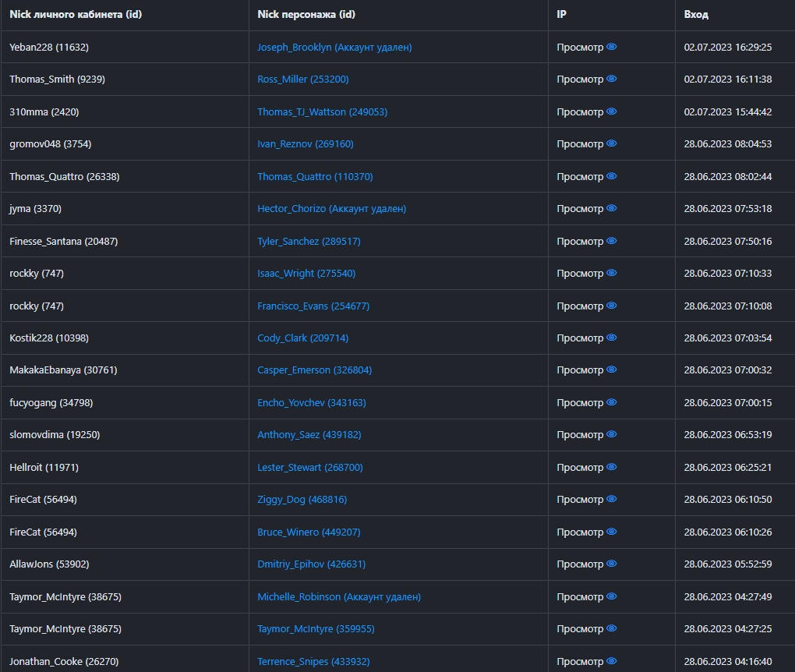Click eye icon beside Ross_Miller entry

612,79
